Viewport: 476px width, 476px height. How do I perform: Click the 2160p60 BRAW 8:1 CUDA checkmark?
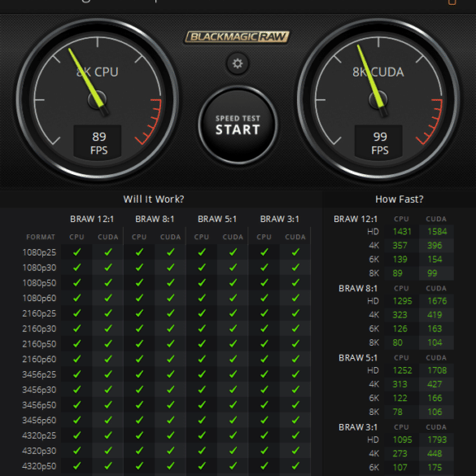pos(171,359)
